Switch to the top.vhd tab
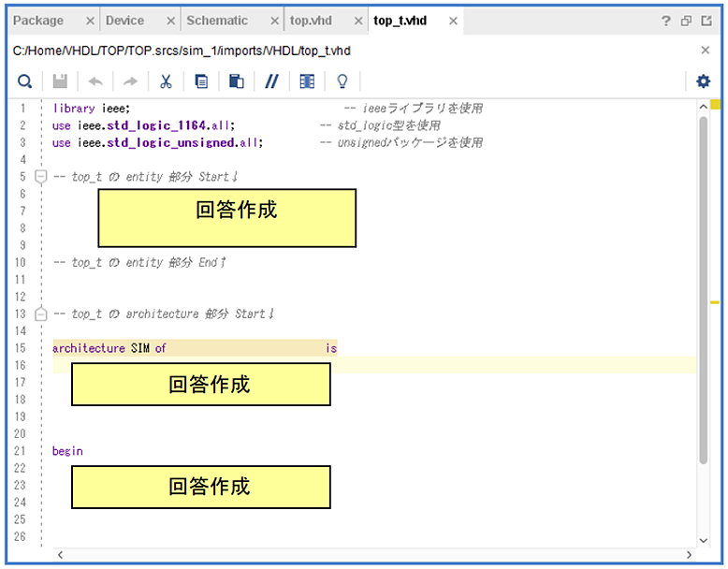This screenshot has height=569, width=728. (x=311, y=21)
